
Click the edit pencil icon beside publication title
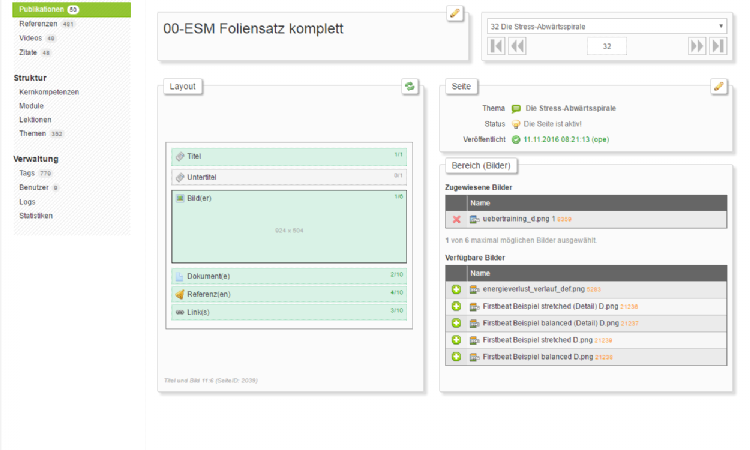455,14
